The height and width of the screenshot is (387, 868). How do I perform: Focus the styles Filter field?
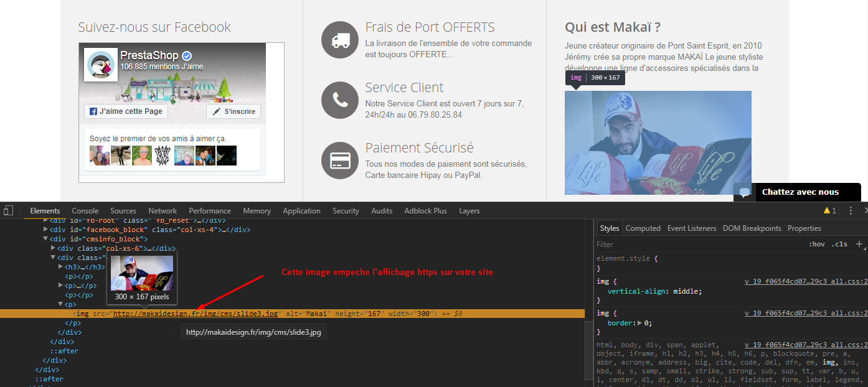[x=697, y=244]
